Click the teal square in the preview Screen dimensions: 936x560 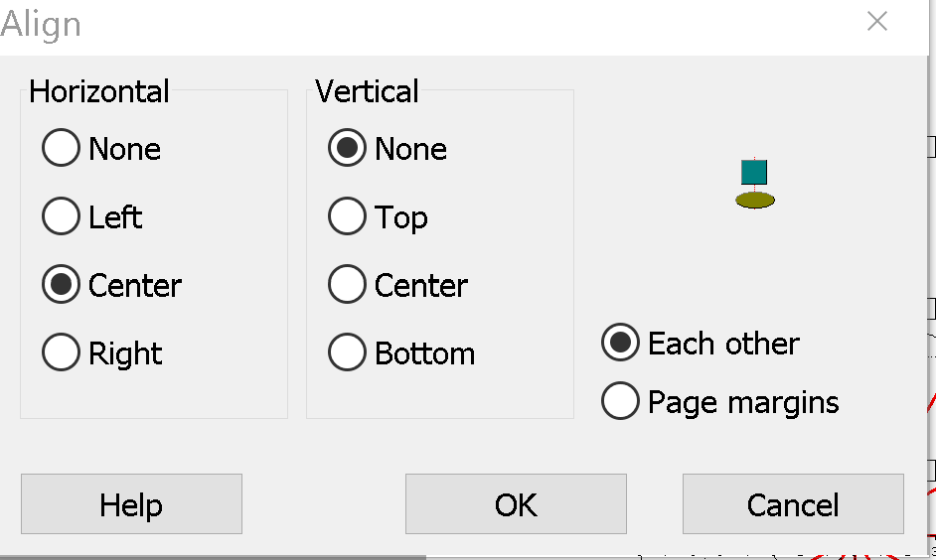(x=754, y=173)
